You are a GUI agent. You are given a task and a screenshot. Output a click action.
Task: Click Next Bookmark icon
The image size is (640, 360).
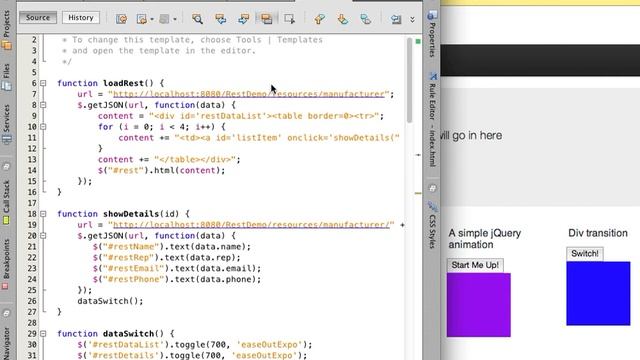click(x=343, y=19)
